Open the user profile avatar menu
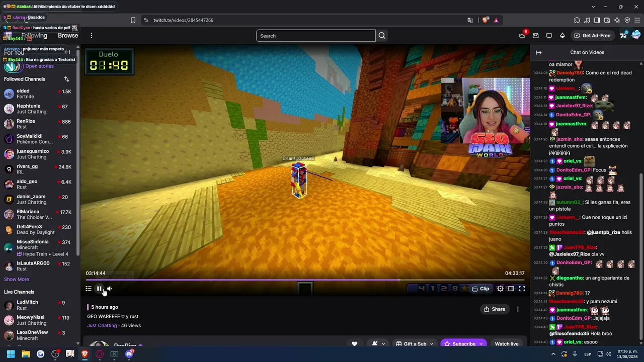Viewport: 644px width, 362px height. point(636,35)
